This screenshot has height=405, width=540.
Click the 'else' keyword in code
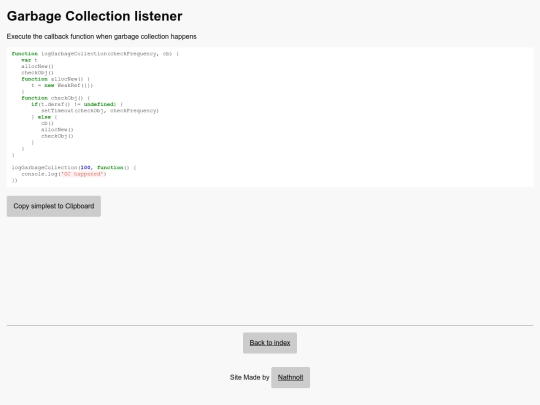(44, 117)
